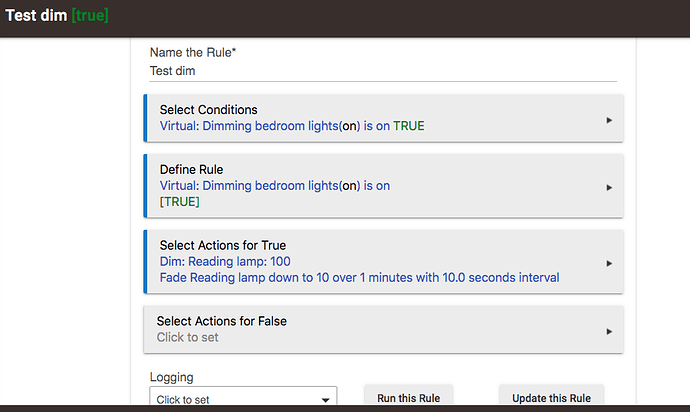Click 'Click to set' under Actions for False
Viewport: 690px width, 412px height.
click(x=187, y=337)
